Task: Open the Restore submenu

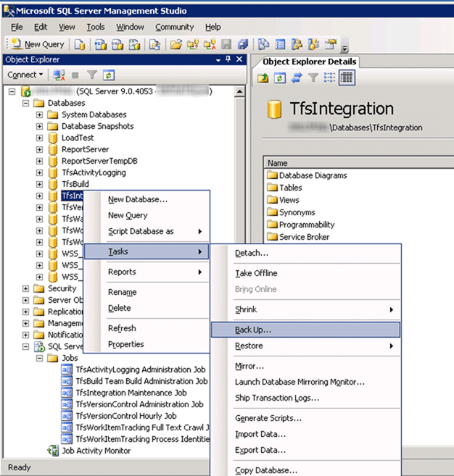Action: coord(306,346)
